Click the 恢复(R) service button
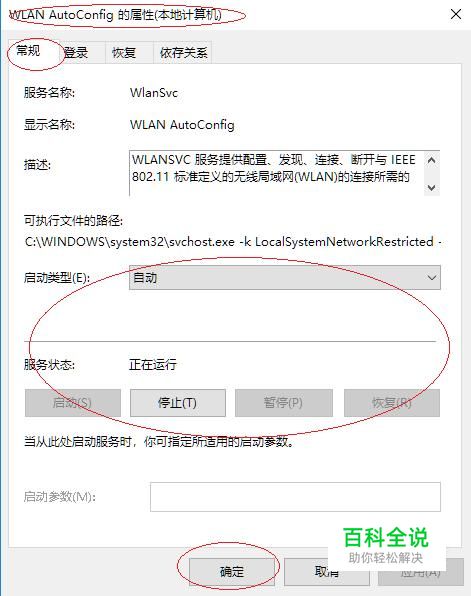The height and width of the screenshot is (596, 471). 392,403
